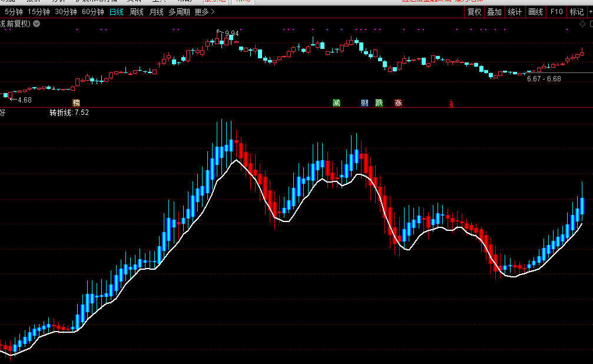The height and width of the screenshot is (364, 593).
Task: Click the red 涨 event marker
Action: click(x=398, y=103)
